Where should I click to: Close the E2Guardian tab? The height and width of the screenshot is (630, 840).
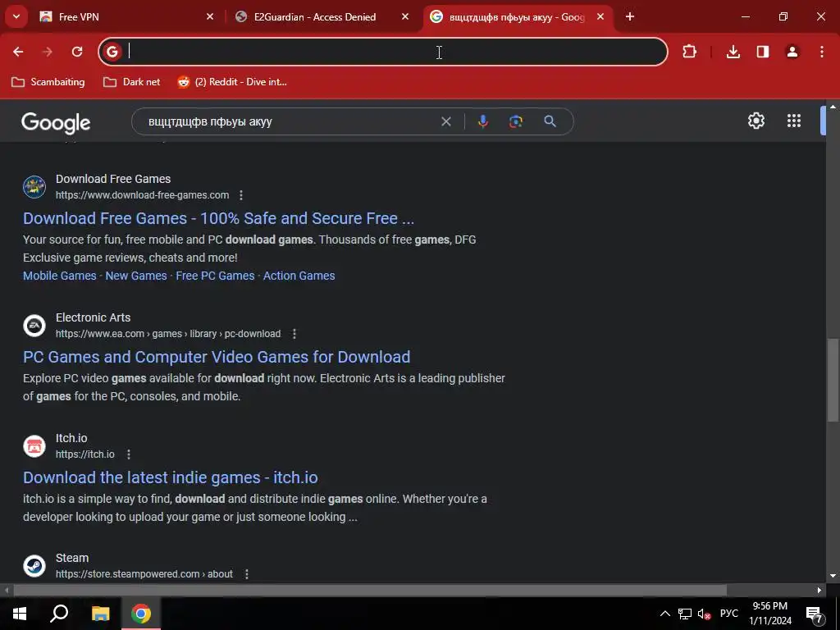[405, 16]
